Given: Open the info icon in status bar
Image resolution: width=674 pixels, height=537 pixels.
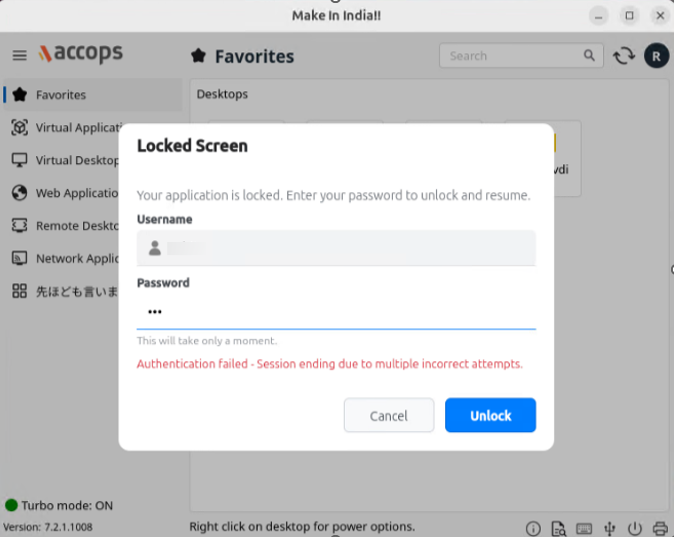Looking at the screenshot, I should (533, 528).
